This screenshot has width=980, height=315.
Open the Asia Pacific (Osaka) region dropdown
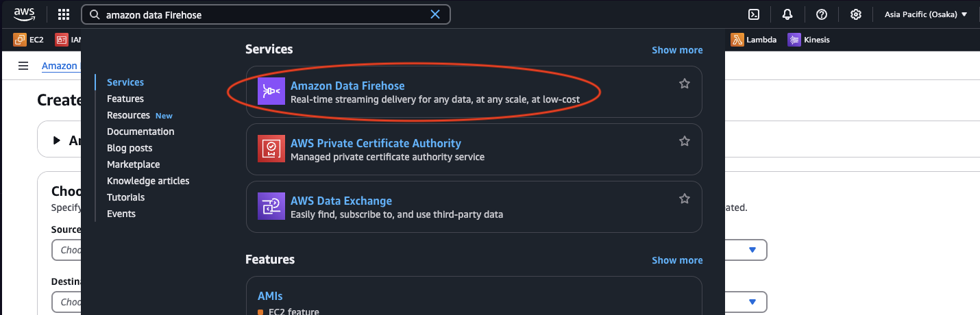[926, 14]
